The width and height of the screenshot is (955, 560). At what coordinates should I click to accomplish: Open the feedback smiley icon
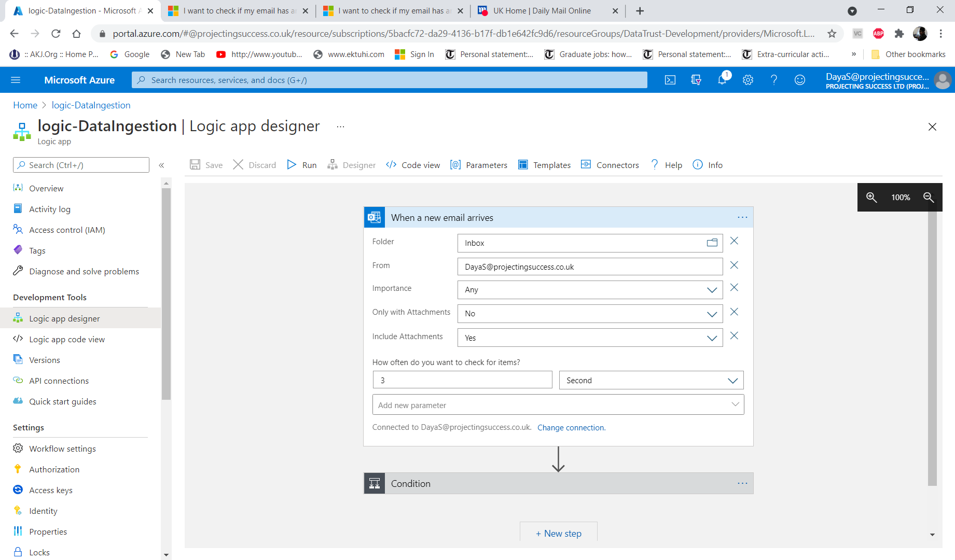click(x=799, y=80)
